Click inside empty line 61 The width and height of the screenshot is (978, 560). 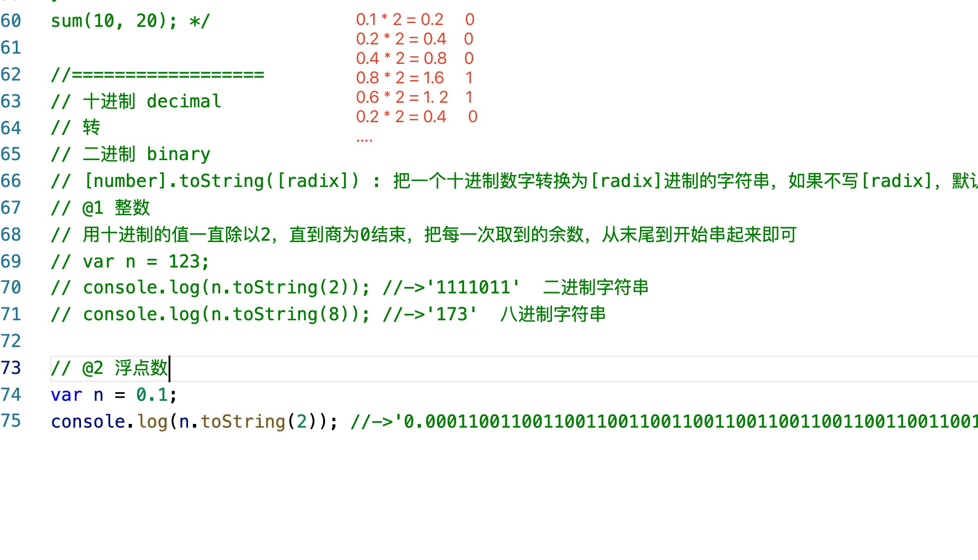coord(509,48)
